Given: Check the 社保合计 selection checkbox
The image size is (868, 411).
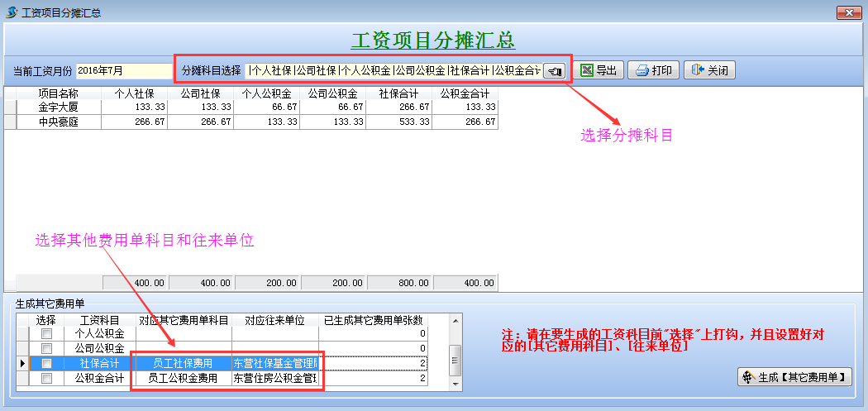Looking at the screenshot, I should point(46,363).
